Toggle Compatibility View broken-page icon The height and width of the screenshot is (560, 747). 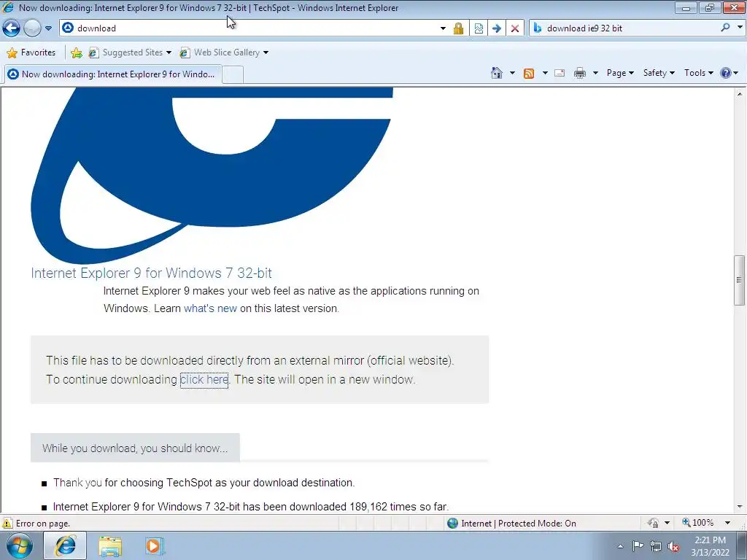tap(479, 28)
